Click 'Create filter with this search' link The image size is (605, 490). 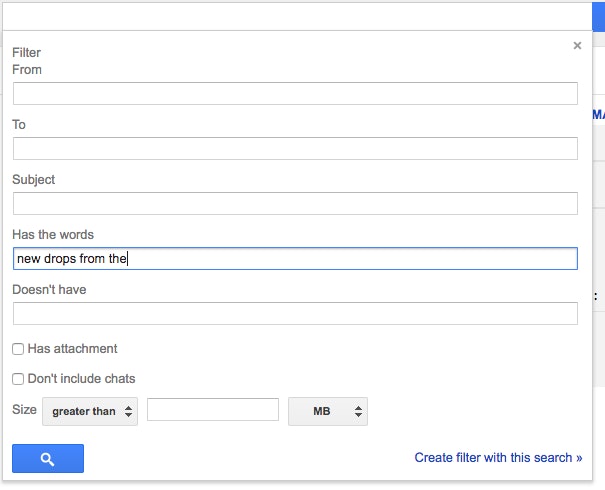[x=498, y=458]
